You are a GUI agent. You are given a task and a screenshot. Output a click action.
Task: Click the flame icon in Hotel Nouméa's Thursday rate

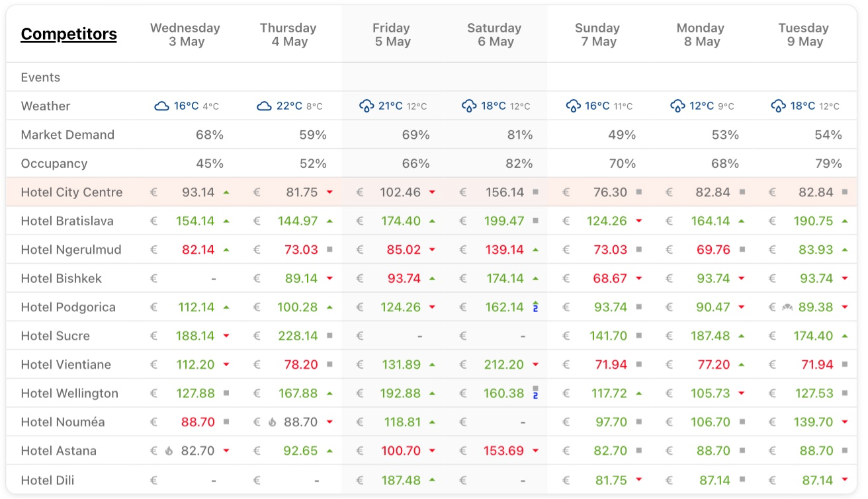[x=273, y=422]
